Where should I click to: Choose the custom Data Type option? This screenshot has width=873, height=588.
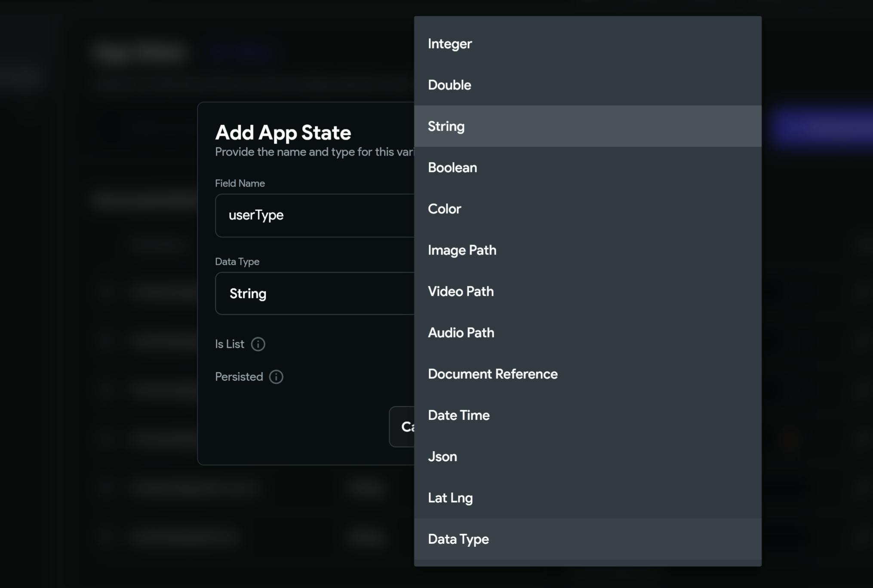pos(458,539)
